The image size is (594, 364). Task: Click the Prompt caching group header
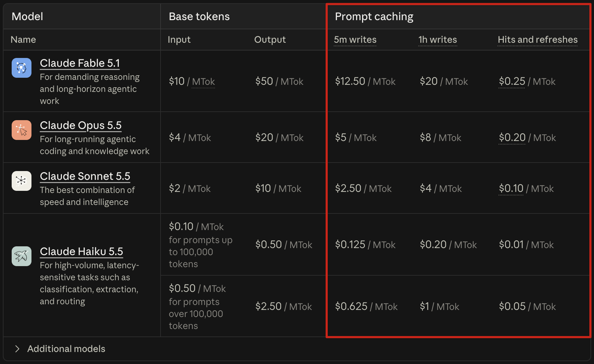pyautogui.click(x=374, y=17)
